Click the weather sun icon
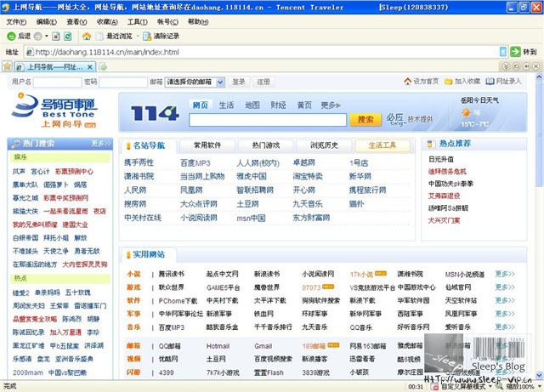Viewport: 544px width, 392px height. click(x=466, y=113)
